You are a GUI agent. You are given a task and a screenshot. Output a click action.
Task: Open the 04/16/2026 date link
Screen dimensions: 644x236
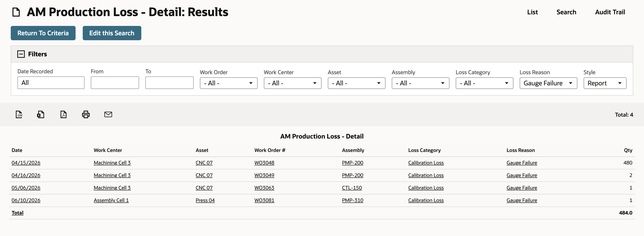26,175
